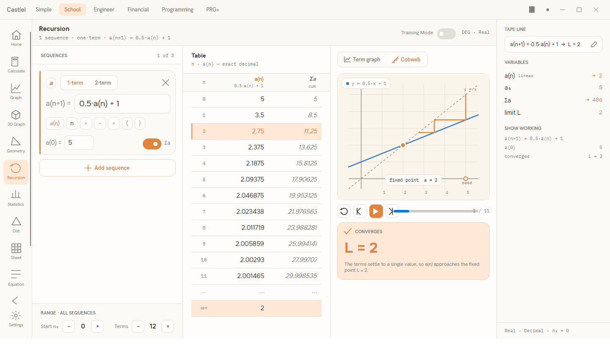610x364 pixels.
Task: Select the Recursion tool in sidebar
Action: pyautogui.click(x=16, y=172)
